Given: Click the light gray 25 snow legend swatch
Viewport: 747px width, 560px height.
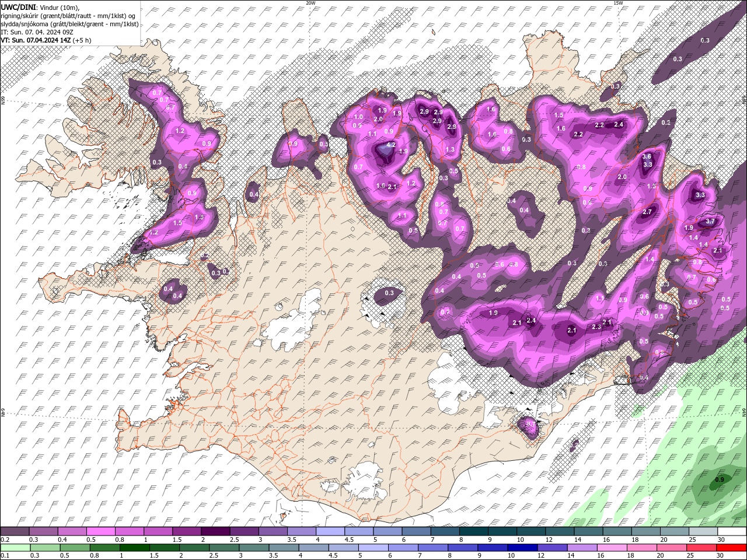Looking at the screenshot, I should [x=704, y=531].
